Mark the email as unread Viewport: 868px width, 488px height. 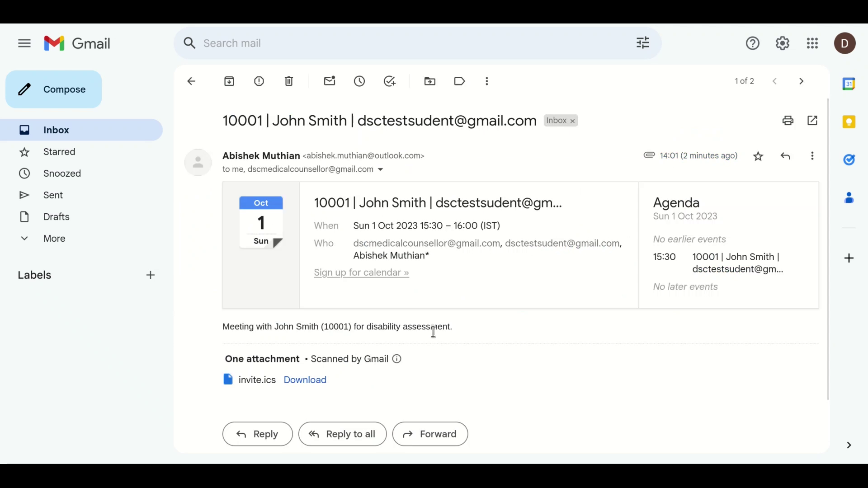pyautogui.click(x=330, y=81)
